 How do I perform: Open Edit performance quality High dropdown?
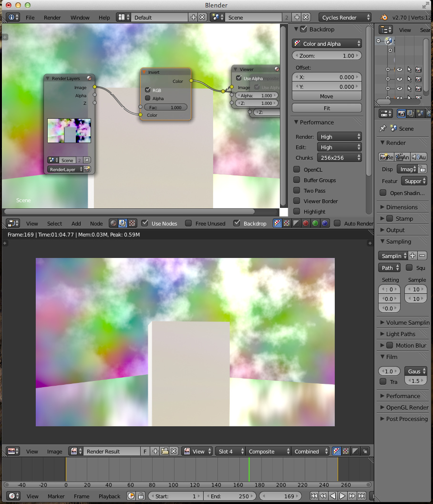[x=340, y=147]
